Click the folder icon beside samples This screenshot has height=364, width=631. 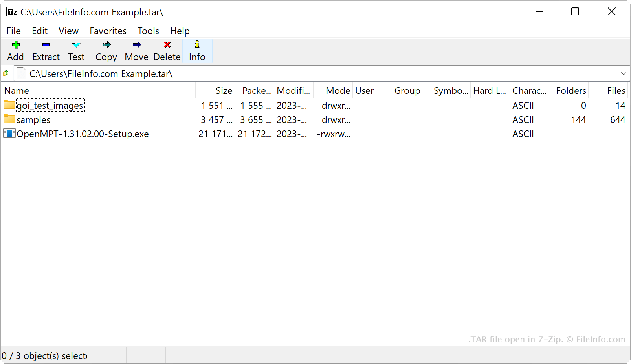(9, 119)
